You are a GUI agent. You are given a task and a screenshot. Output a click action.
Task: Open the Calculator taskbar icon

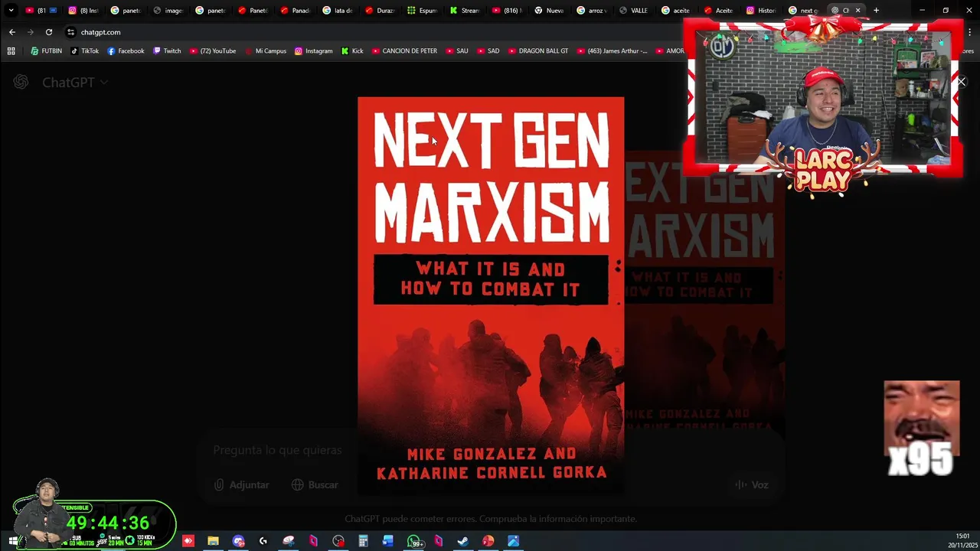[x=363, y=541]
